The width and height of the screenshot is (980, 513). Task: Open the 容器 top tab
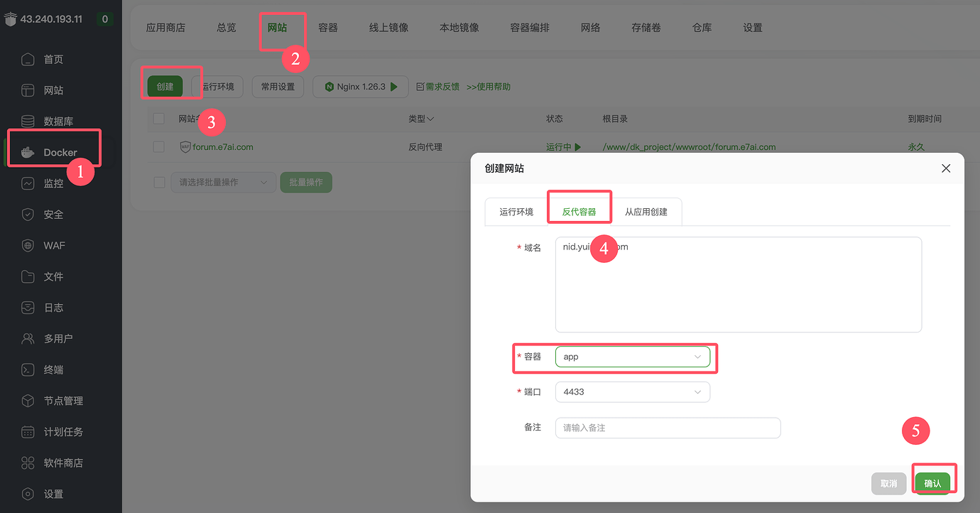click(x=328, y=28)
